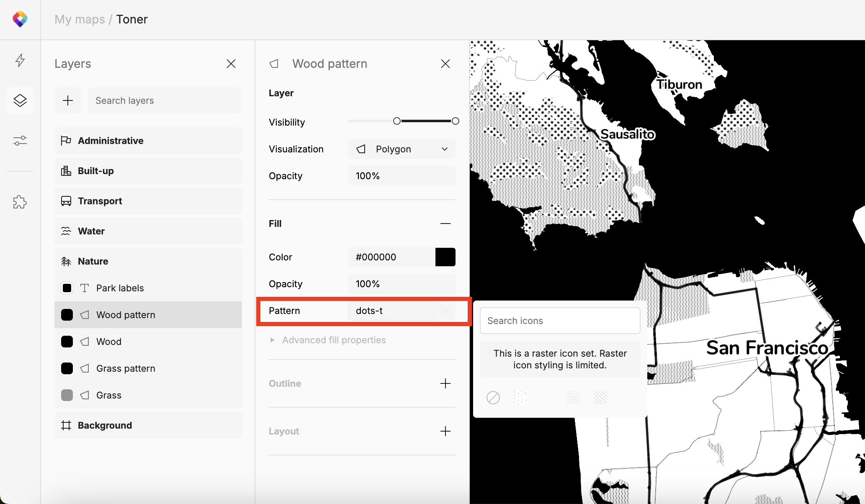Toggle the Wood pattern layer black swatch
Screen dimensions: 865x504
pos(67,315)
